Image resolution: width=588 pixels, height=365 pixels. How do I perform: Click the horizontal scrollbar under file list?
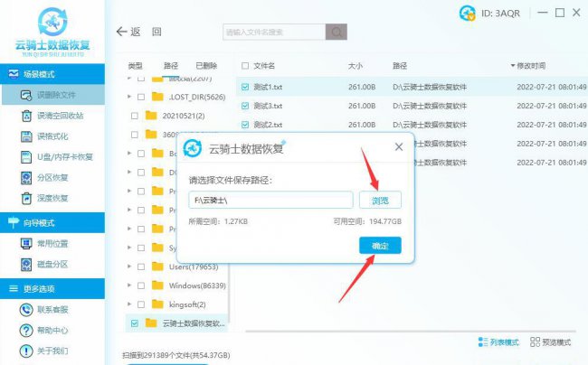[x=411, y=332]
